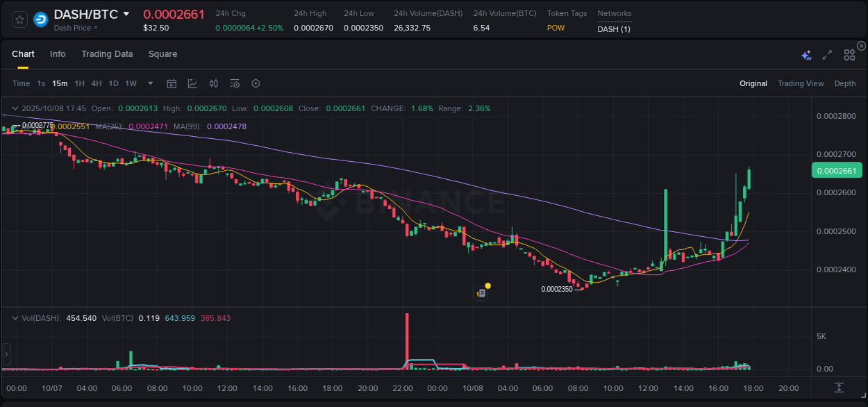Switch to the Trading Data tab
The image size is (868, 407).
pyautogui.click(x=107, y=54)
